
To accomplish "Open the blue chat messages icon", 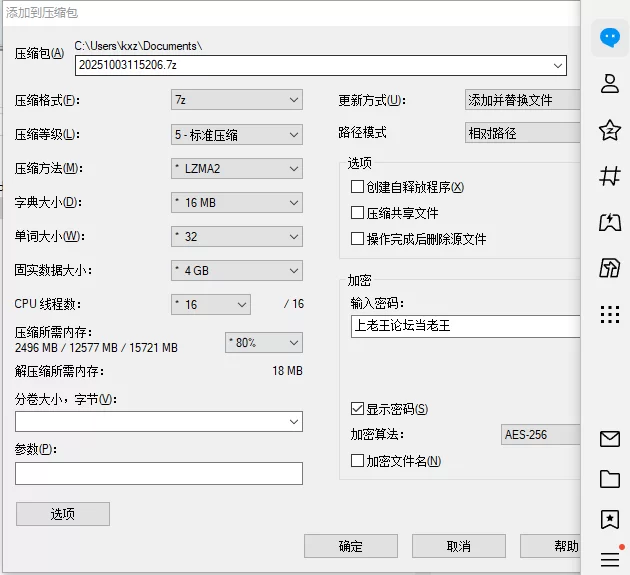I will [609, 38].
